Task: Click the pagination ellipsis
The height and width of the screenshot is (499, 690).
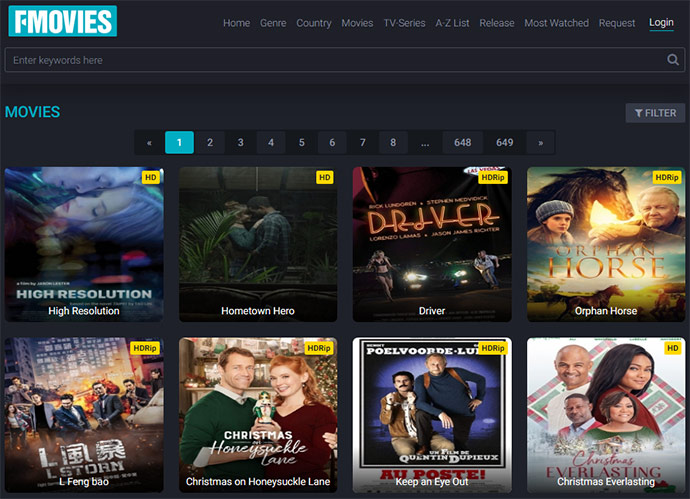Action: point(425,143)
